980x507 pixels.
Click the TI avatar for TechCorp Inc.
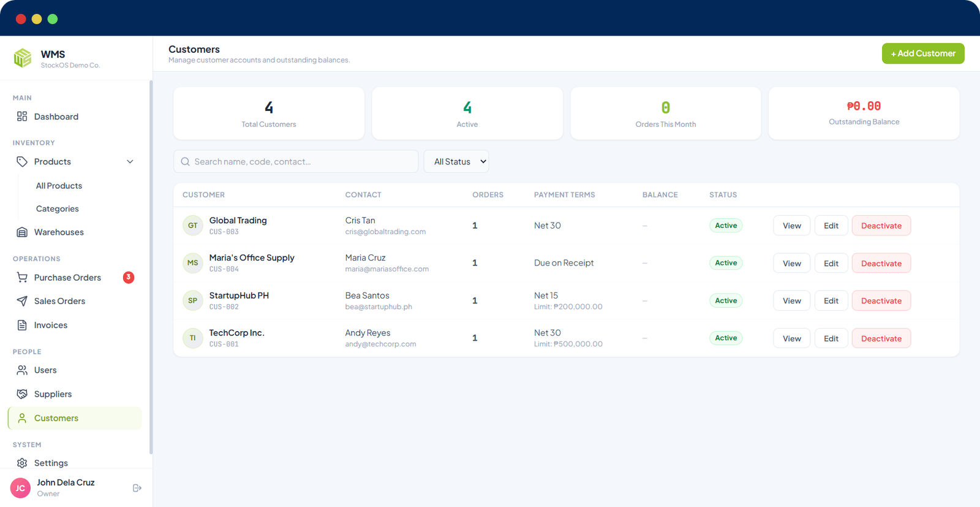click(x=193, y=338)
